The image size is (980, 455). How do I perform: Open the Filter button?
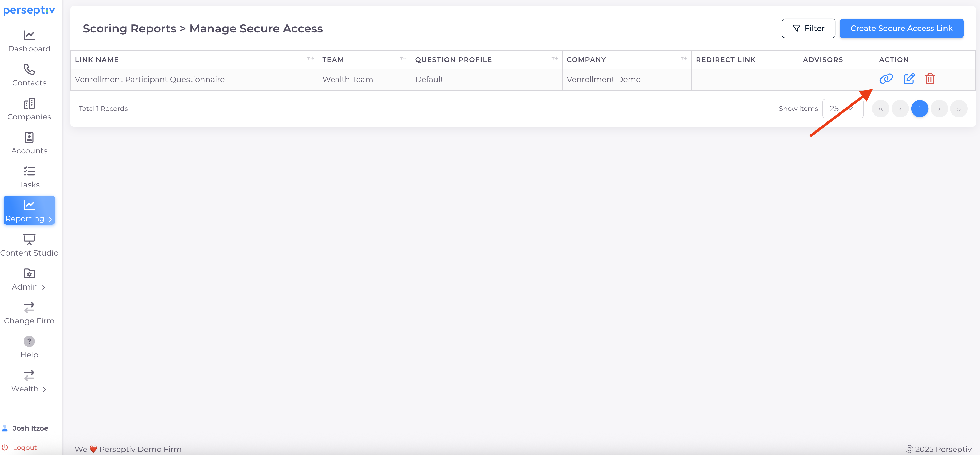point(808,28)
